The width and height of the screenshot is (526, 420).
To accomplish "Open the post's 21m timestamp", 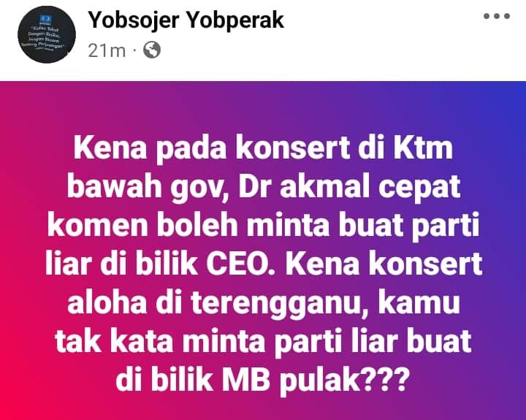I will click(x=107, y=50).
